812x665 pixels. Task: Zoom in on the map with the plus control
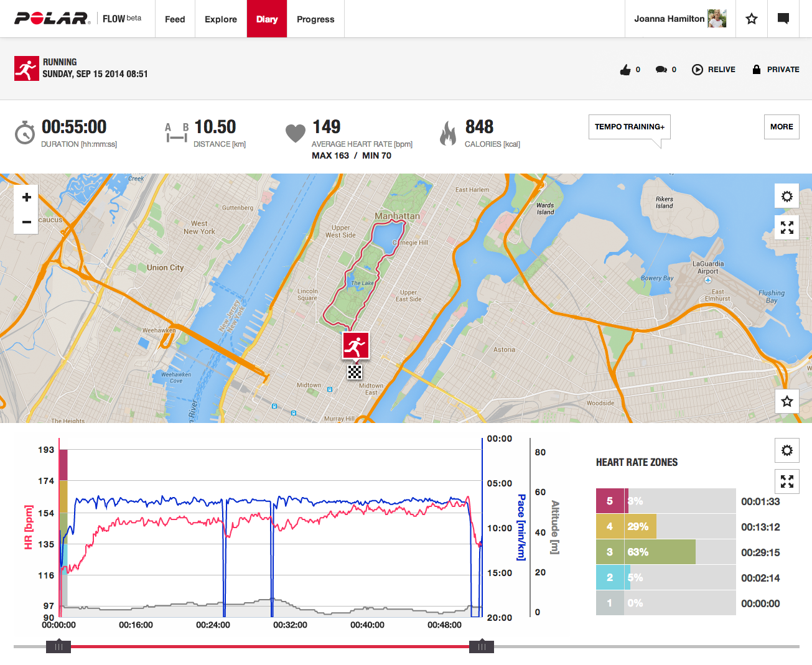26,197
